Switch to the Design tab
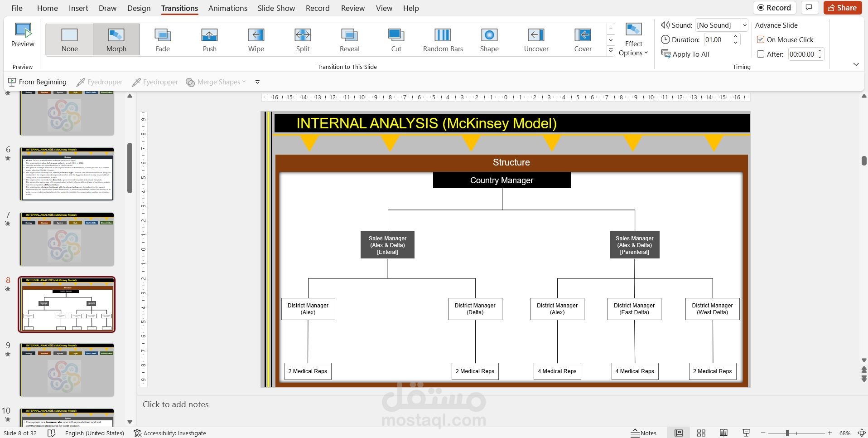Viewport: 868px width, 438px height. (x=139, y=8)
